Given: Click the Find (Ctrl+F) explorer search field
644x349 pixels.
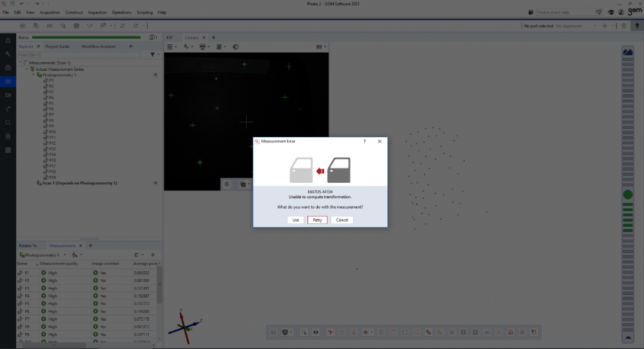Looking at the screenshot, I should [79, 55].
